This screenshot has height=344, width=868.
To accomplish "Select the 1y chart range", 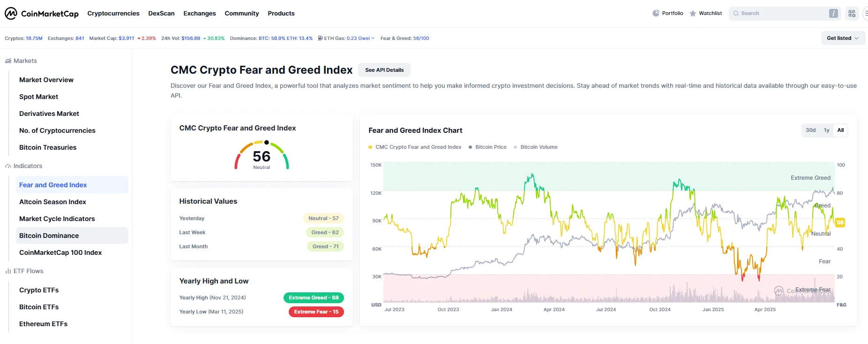I will click(x=826, y=130).
